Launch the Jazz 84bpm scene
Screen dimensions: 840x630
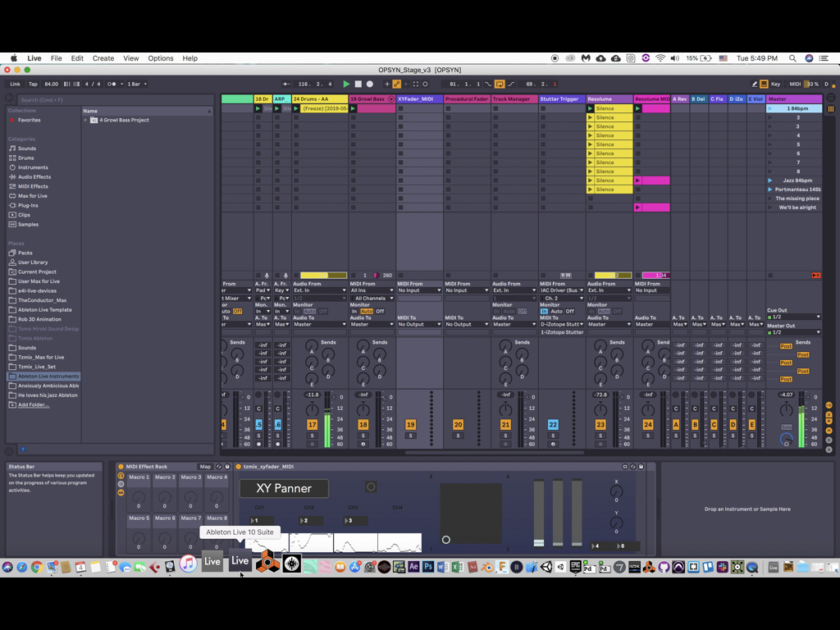point(769,180)
